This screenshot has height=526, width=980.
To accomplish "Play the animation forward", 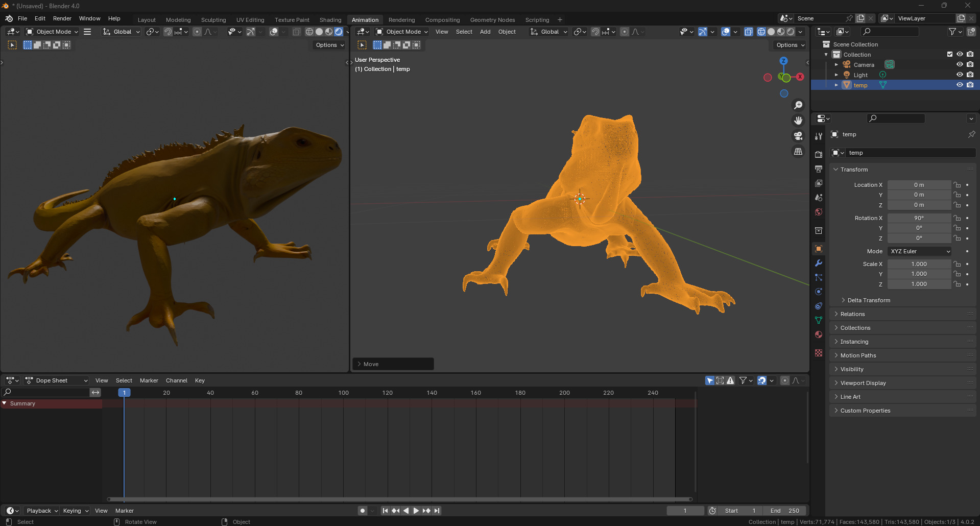I will 416,511.
